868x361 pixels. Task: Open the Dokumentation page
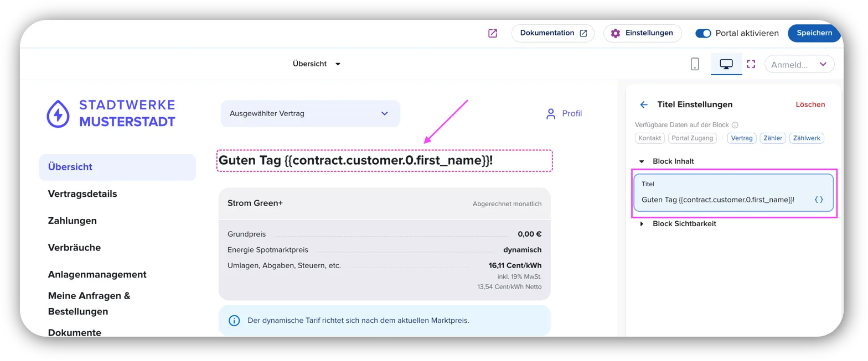coord(553,33)
